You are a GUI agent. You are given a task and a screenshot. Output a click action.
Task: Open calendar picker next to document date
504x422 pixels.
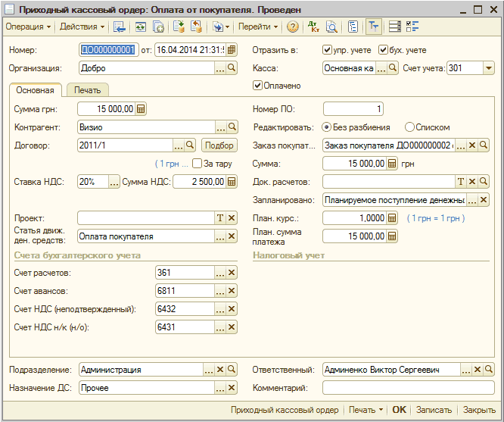tap(232, 50)
